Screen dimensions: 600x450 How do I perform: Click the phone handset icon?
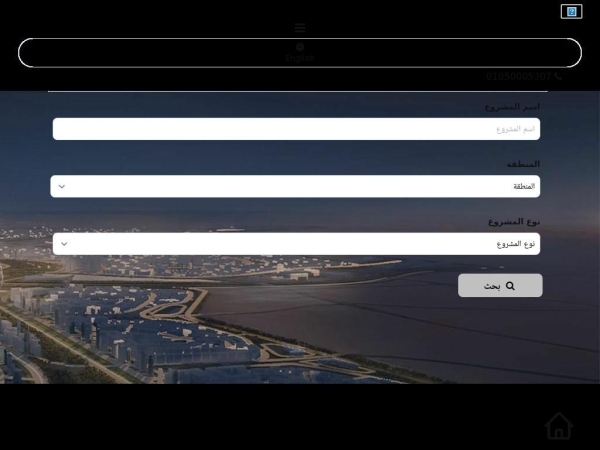pyautogui.click(x=558, y=76)
